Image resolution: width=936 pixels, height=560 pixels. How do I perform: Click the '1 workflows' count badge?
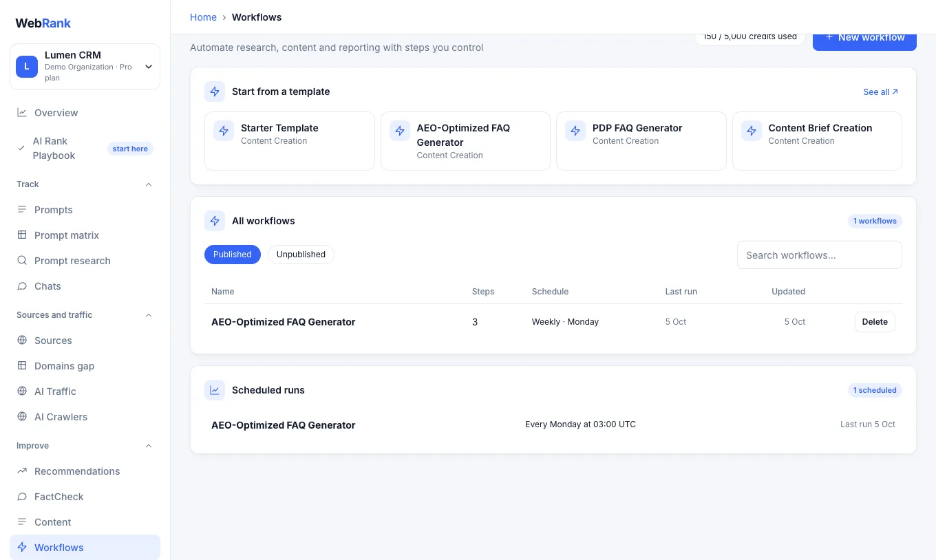click(875, 221)
